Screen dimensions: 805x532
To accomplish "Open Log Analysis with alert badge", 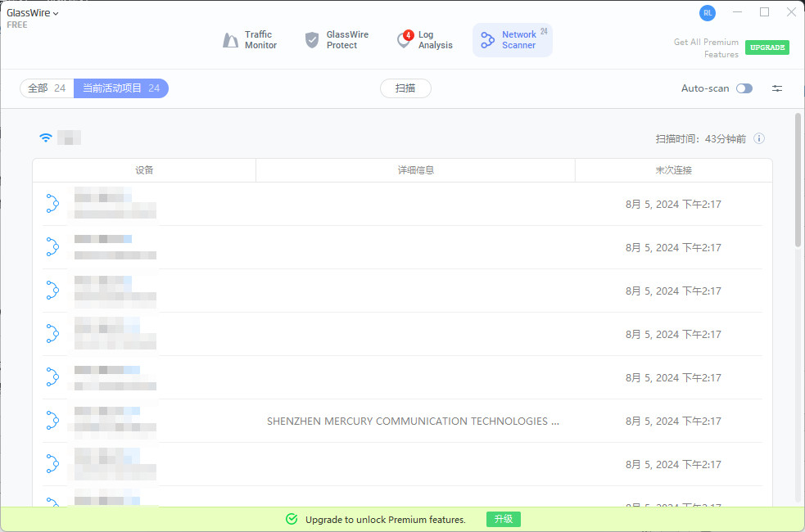I will pyautogui.click(x=424, y=40).
